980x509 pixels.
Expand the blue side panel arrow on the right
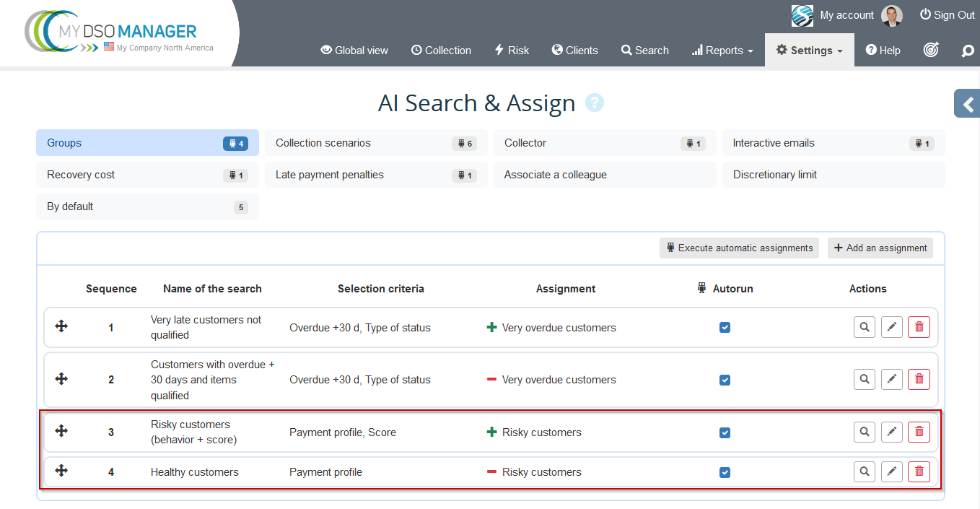pos(967,103)
